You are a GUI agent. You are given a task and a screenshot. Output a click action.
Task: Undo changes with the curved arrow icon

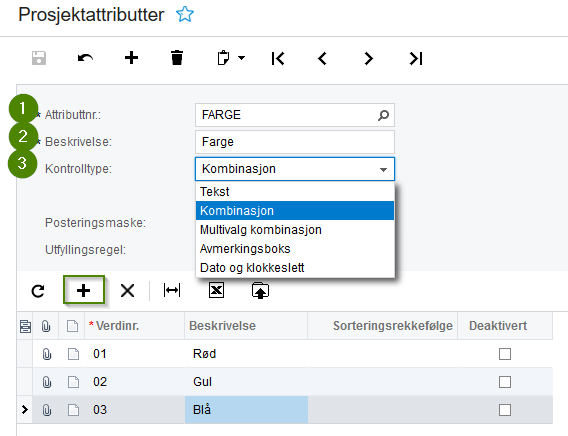click(85, 58)
